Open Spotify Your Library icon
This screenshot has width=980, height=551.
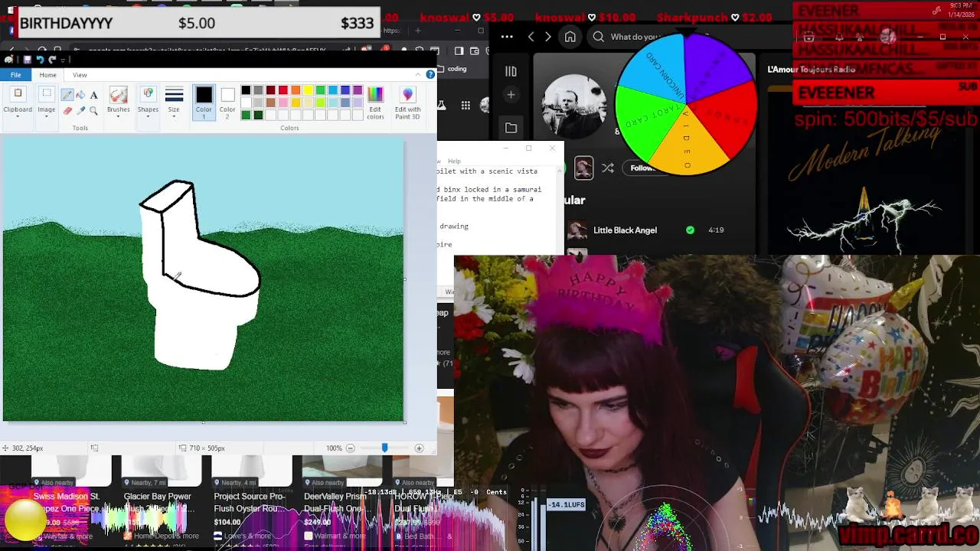511,71
